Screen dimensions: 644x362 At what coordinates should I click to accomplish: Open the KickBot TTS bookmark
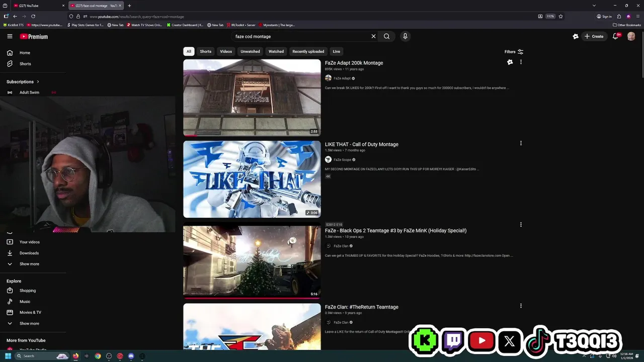point(13,25)
